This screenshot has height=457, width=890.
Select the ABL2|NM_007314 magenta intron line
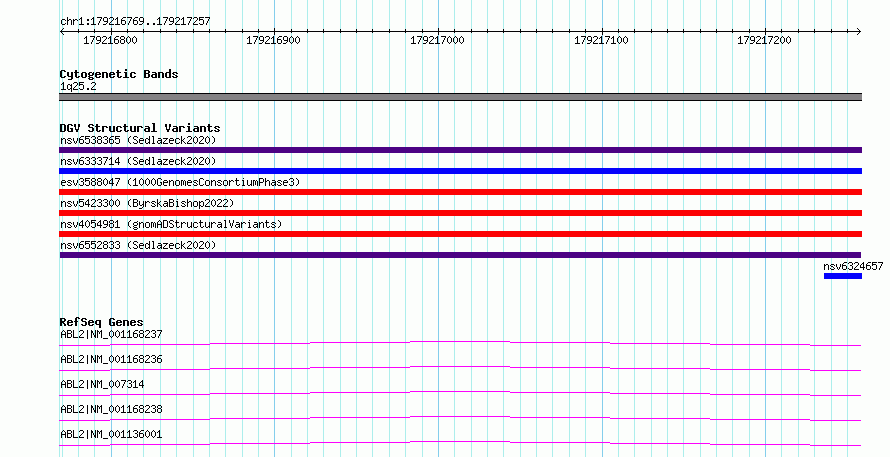point(460,393)
